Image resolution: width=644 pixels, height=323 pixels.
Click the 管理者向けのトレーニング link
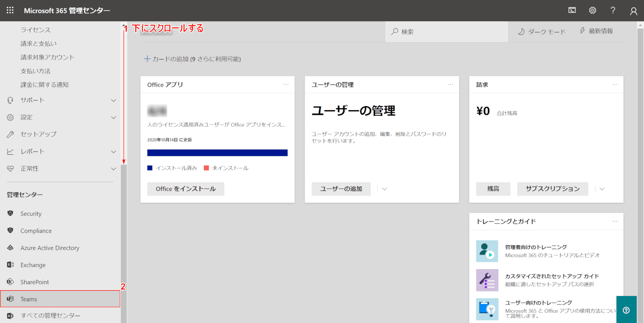pyautogui.click(x=536, y=247)
